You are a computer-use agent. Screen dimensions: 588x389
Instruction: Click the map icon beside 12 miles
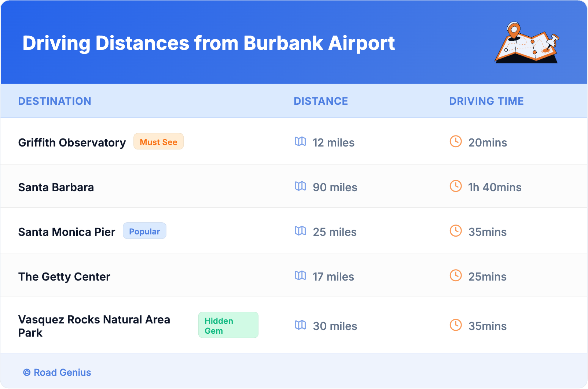click(x=300, y=141)
